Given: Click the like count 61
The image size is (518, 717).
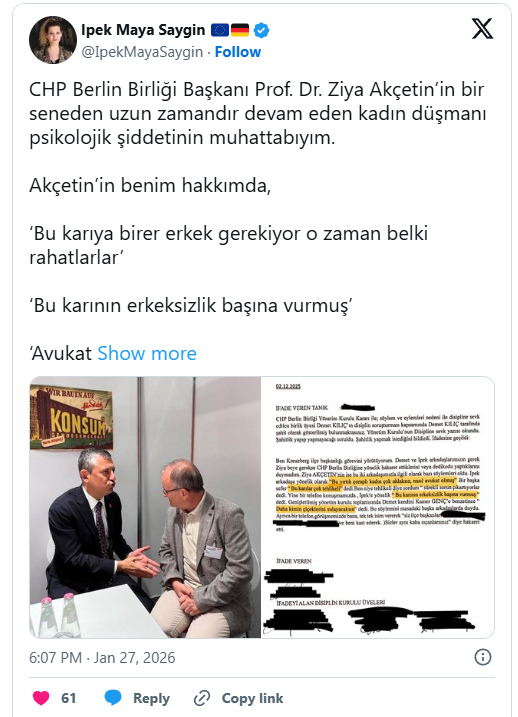Looking at the screenshot, I should click(x=69, y=698).
